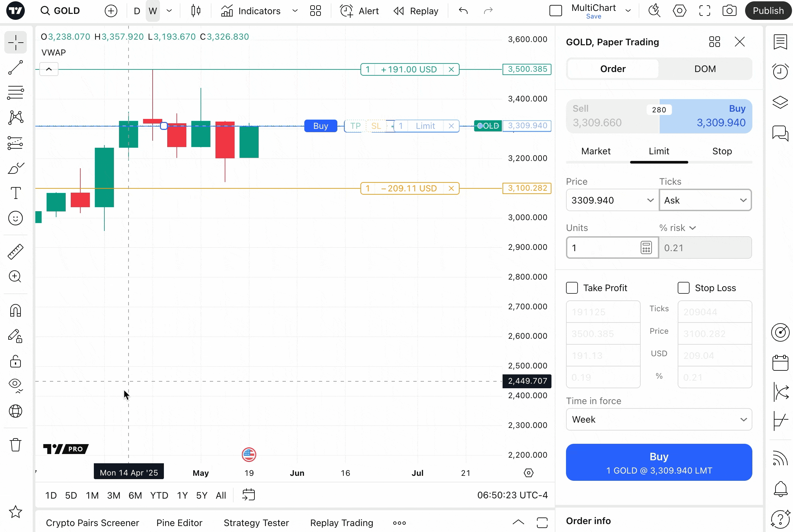The image size is (793, 532).
Task: Enable the Stop Loss checkbox
Action: point(683,288)
